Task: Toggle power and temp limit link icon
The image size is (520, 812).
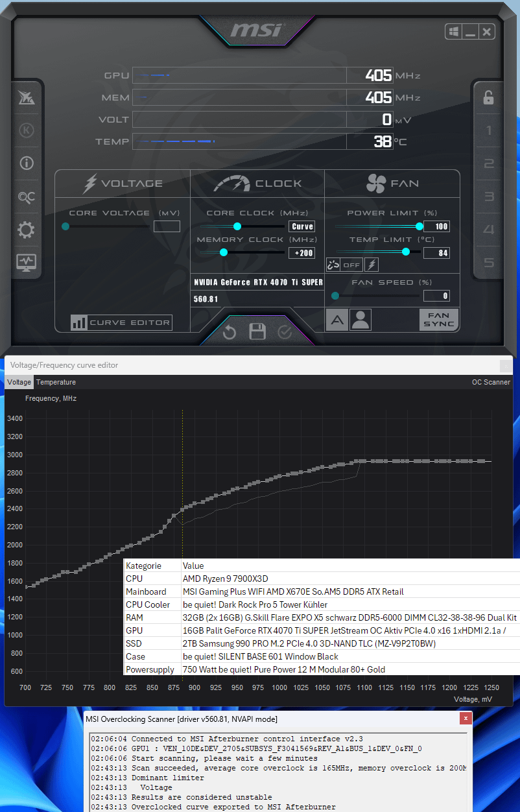Action: (333, 265)
